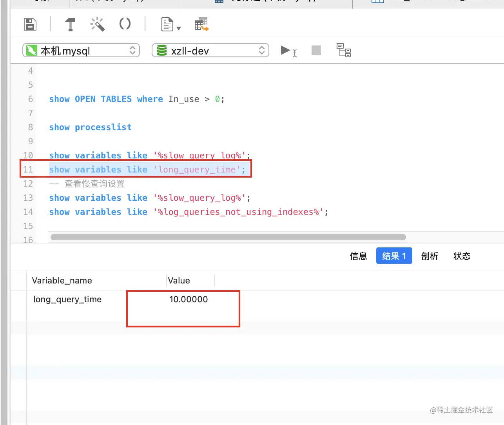
Task: Click the 本机mysql connection icon
Action: [31, 50]
